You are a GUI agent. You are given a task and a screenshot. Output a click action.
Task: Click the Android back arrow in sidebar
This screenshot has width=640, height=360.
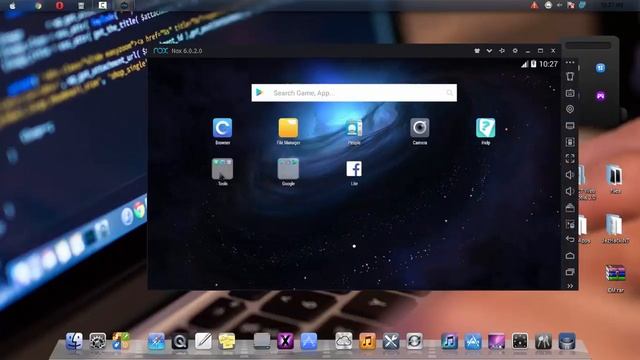570,239
